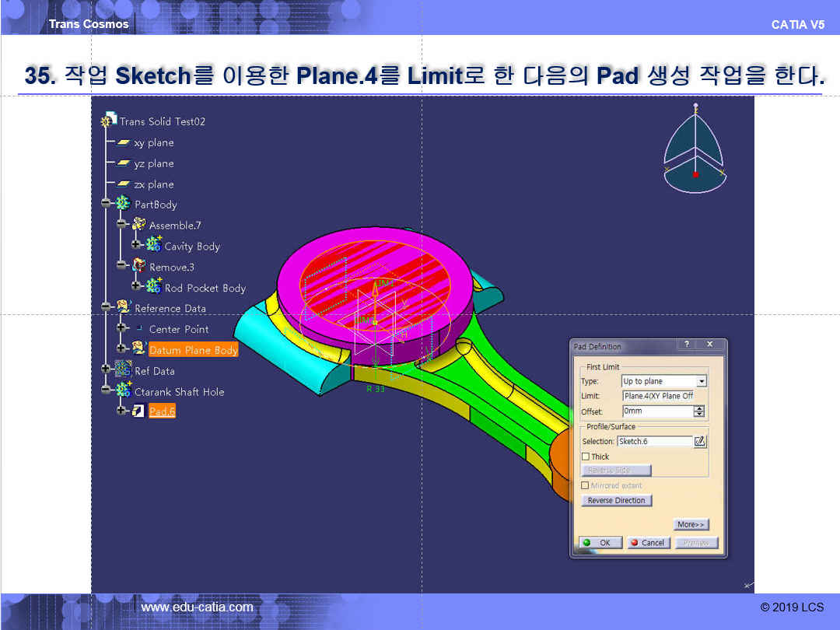Select the Pad.6 feature icon
Image resolution: width=840 pixels, height=630 pixels.
pyautogui.click(x=138, y=411)
